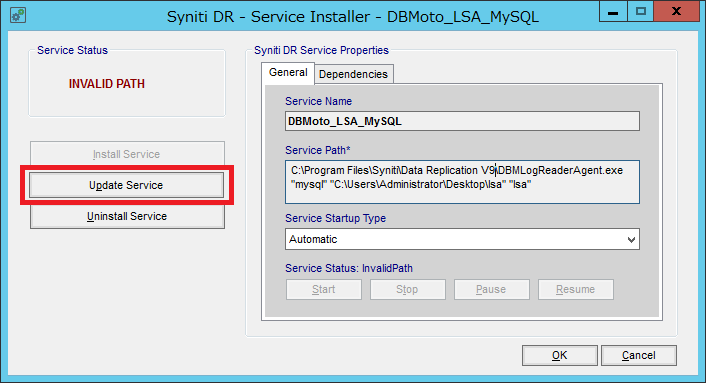The height and width of the screenshot is (383, 706).
Task: Close the Service Installer window
Action: (676, 12)
